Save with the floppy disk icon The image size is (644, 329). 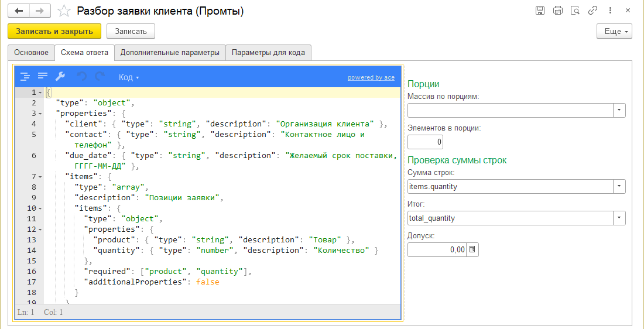[540, 11]
